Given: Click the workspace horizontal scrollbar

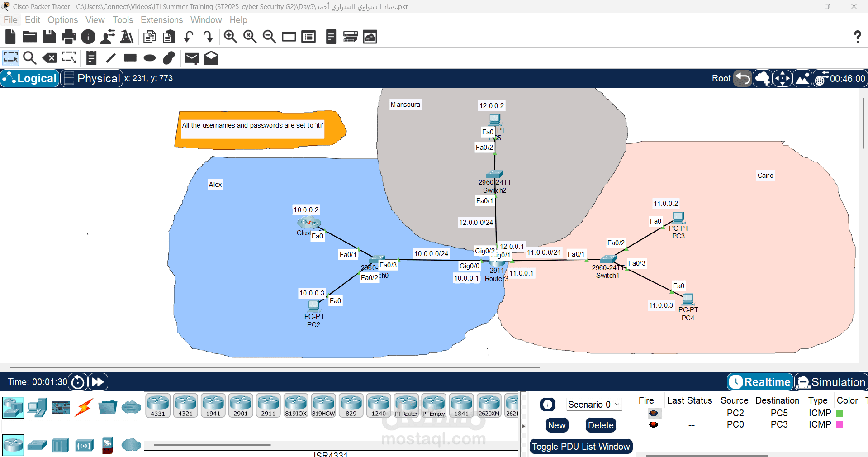Looking at the screenshot, I should (275, 367).
